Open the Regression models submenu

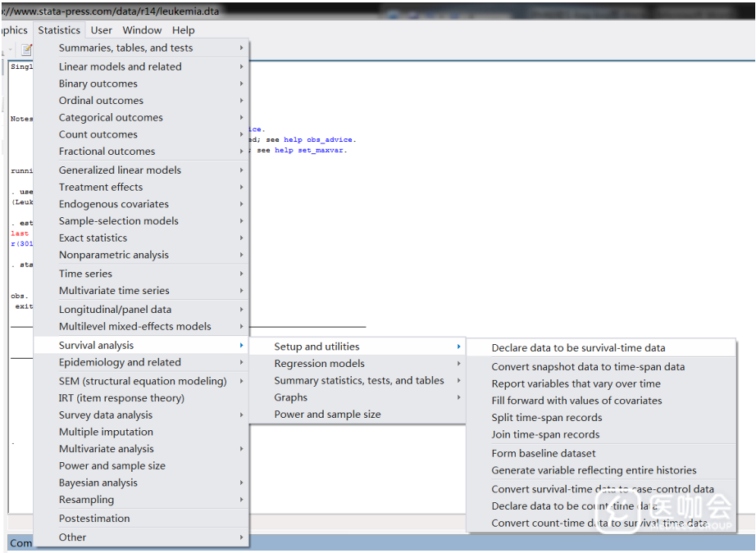coord(319,364)
